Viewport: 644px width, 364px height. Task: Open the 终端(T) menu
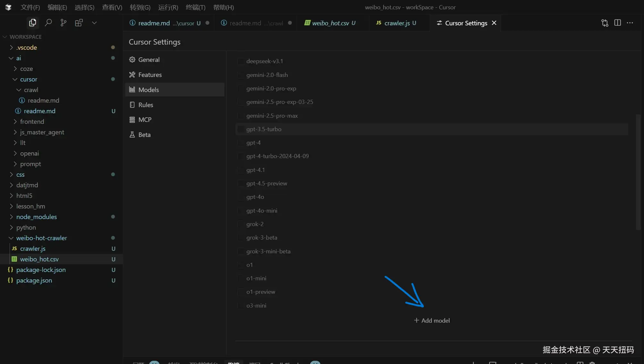point(195,7)
